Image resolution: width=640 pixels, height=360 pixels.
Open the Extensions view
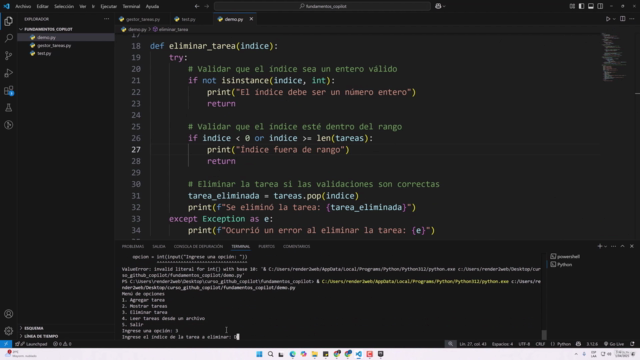pyautogui.click(x=8, y=90)
